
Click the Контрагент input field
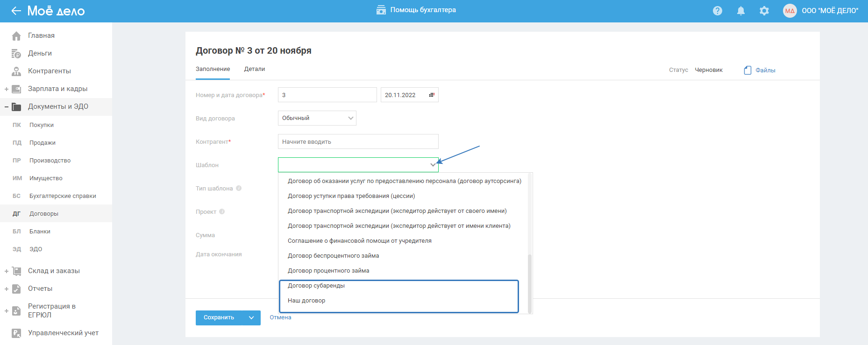coord(358,141)
